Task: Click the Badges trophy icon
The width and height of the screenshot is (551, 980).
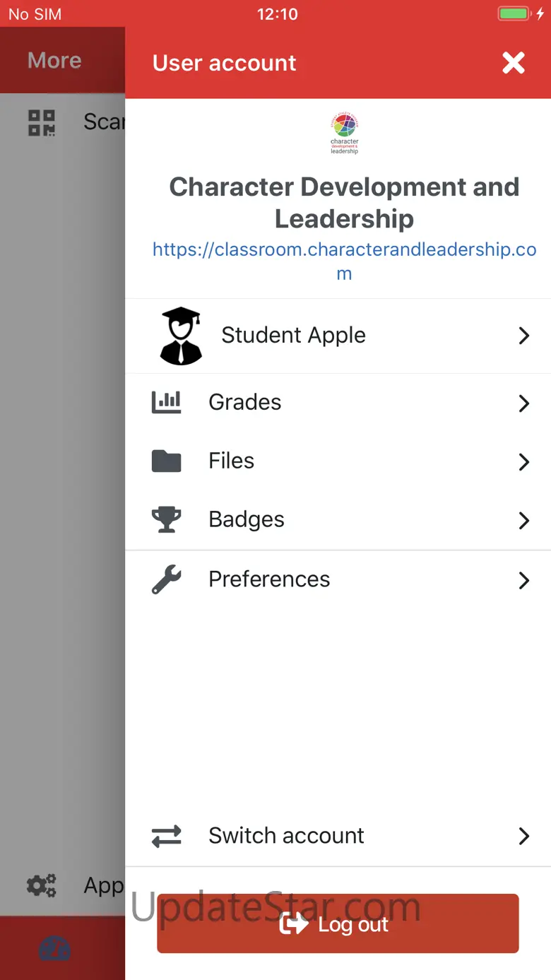Action: point(167,520)
